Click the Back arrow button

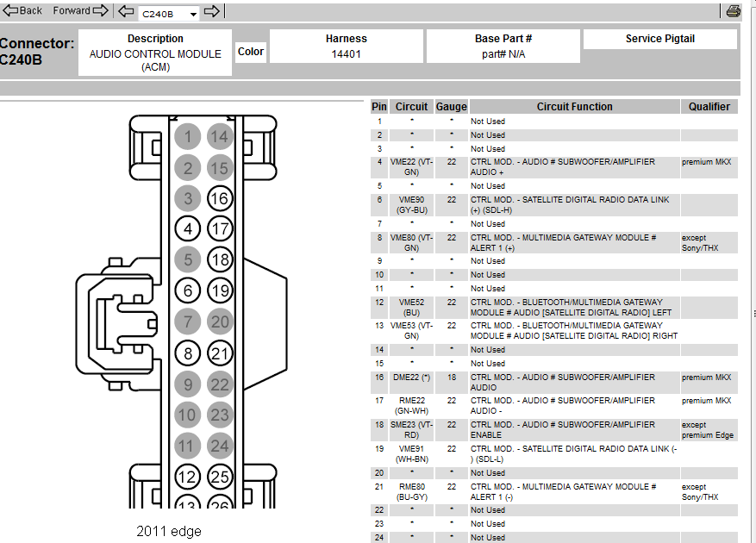point(22,10)
